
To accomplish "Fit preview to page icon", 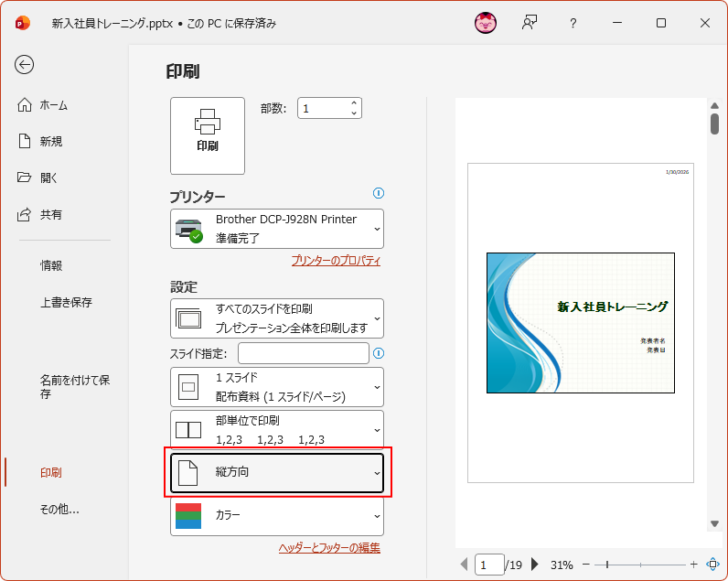I will click(x=713, y=564).
